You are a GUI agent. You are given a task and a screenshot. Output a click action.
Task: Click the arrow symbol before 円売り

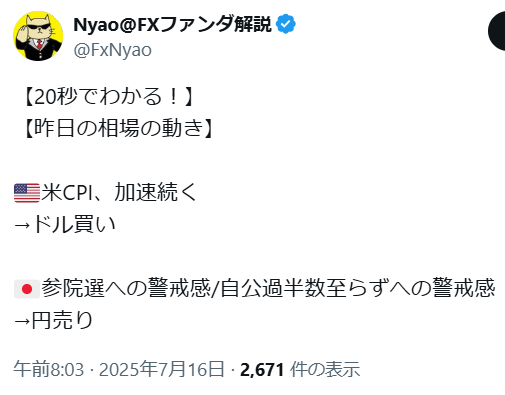(22, 321)
